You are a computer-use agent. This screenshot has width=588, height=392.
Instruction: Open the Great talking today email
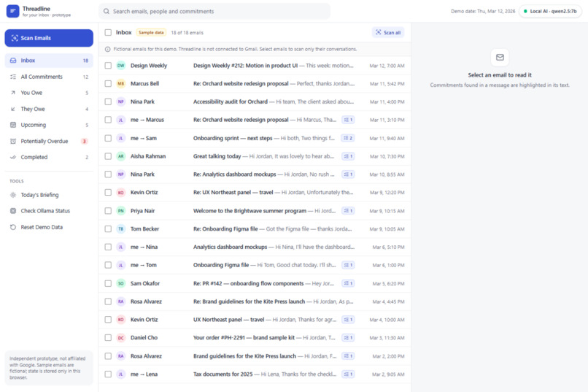(x=255, y=156)
